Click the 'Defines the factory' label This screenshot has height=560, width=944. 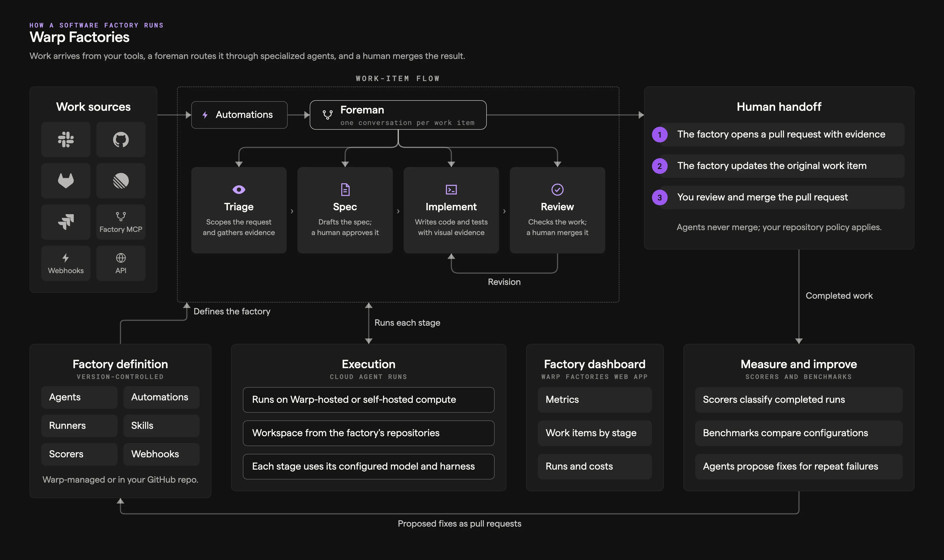point(232,312)
